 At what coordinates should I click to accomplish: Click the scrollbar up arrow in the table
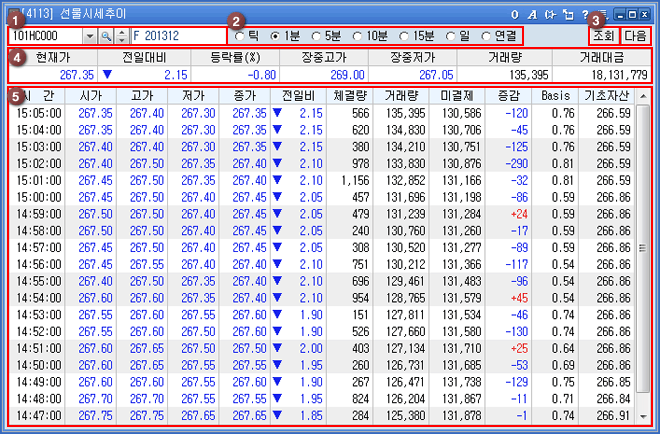point(643,96)
